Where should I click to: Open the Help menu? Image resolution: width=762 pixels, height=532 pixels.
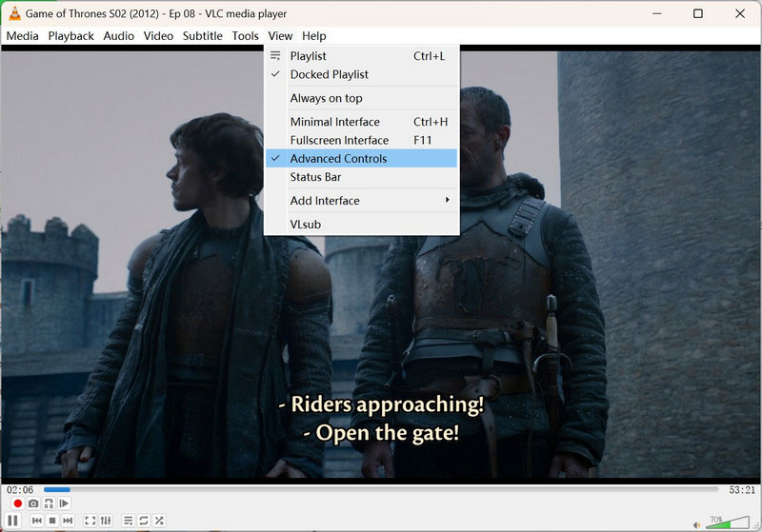click(x=314, y=36)
